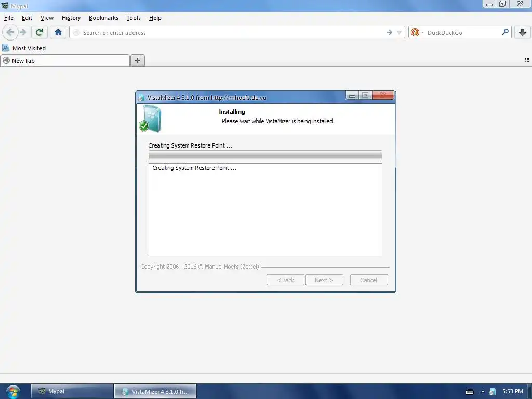The width and height of the screenshot is (532, 399).
Task: Open the View menu
Action: click(x=47, y=18)
